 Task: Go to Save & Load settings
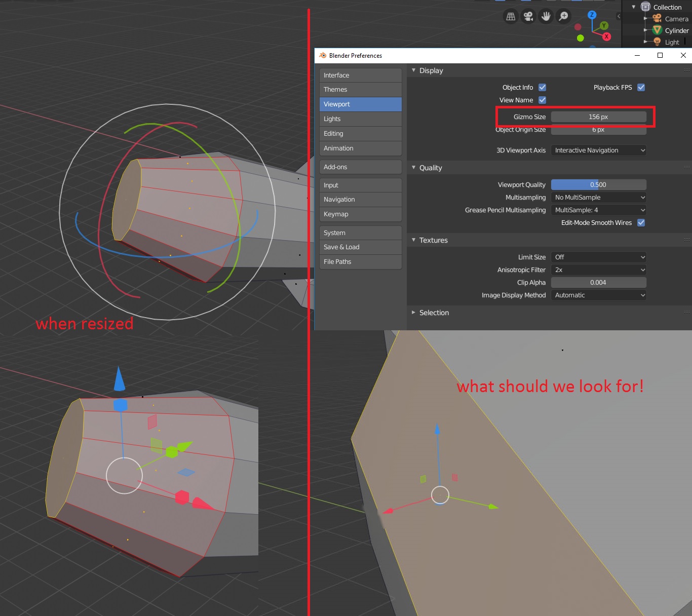point(361,247)
